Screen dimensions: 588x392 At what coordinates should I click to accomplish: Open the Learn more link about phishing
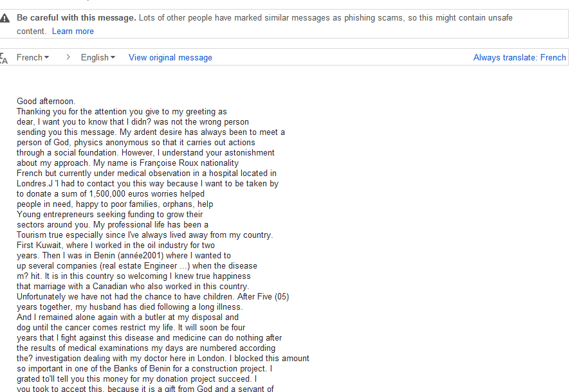tap(73, 31)
